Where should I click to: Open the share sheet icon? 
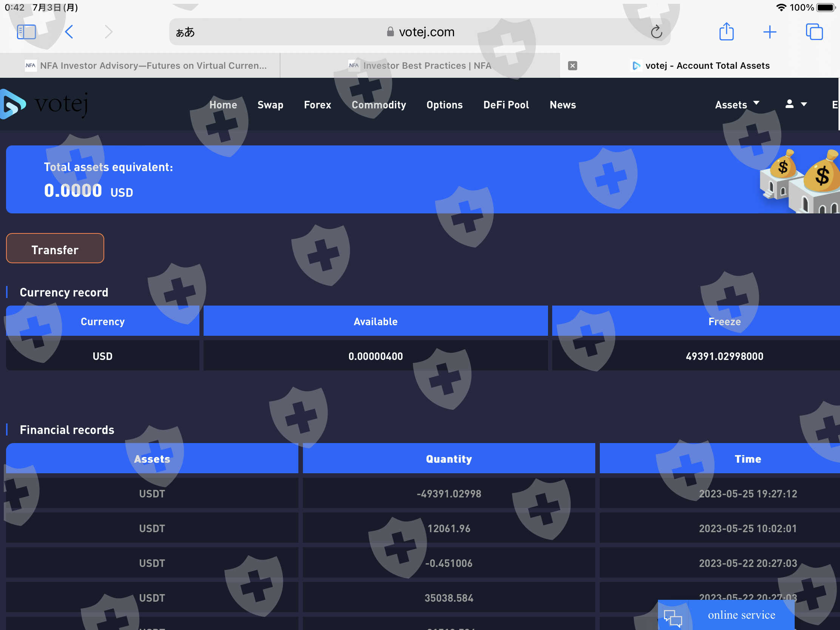tap(726, 32)
